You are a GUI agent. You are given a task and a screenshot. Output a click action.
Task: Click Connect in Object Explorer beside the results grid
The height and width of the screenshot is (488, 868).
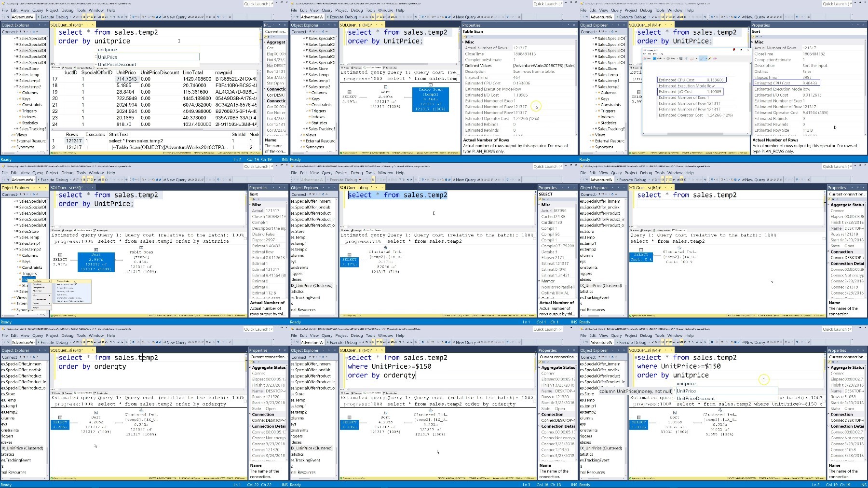[10, 32]
